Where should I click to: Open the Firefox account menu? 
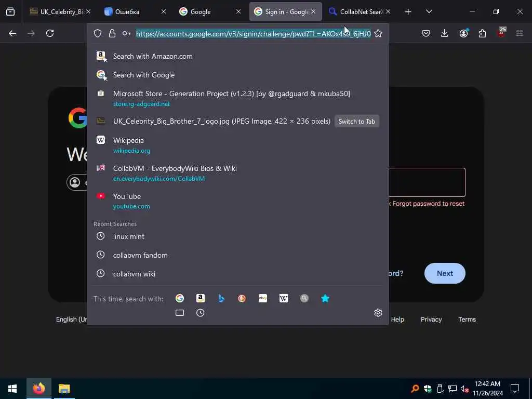(x=463, y=33)
